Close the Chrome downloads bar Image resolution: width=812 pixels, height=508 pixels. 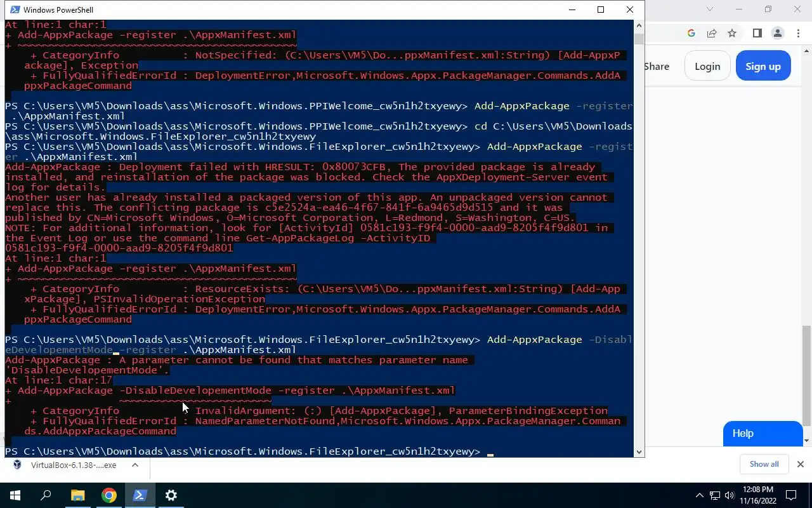pyautogui.click(x=801, y=464)
